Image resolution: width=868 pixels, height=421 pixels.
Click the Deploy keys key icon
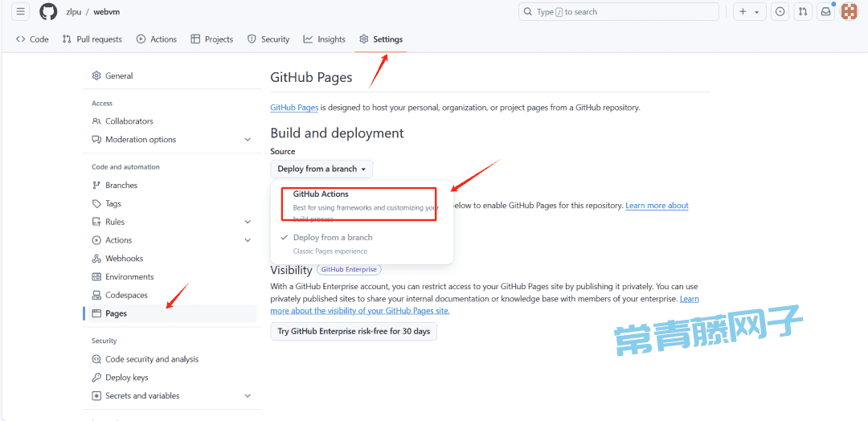tap(96, 378)
